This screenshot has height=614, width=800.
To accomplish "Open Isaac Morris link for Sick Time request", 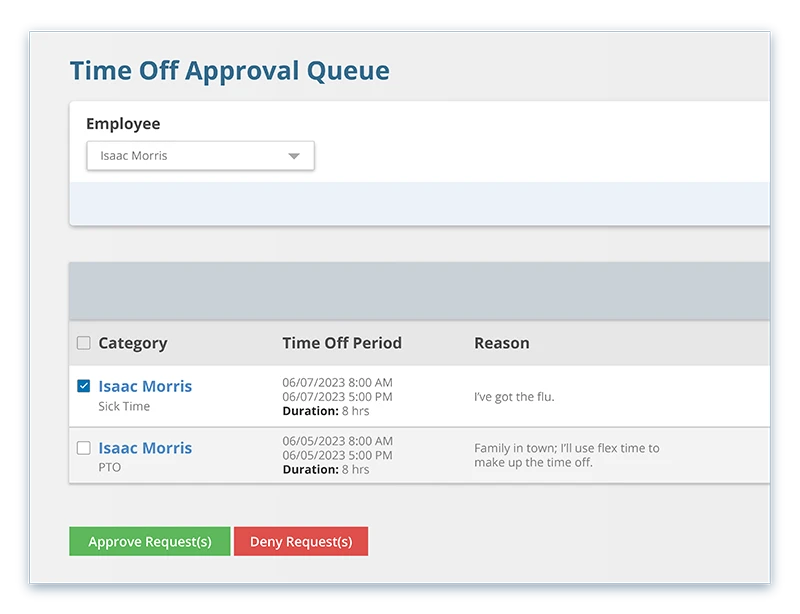I will click(x=145, y=386).
